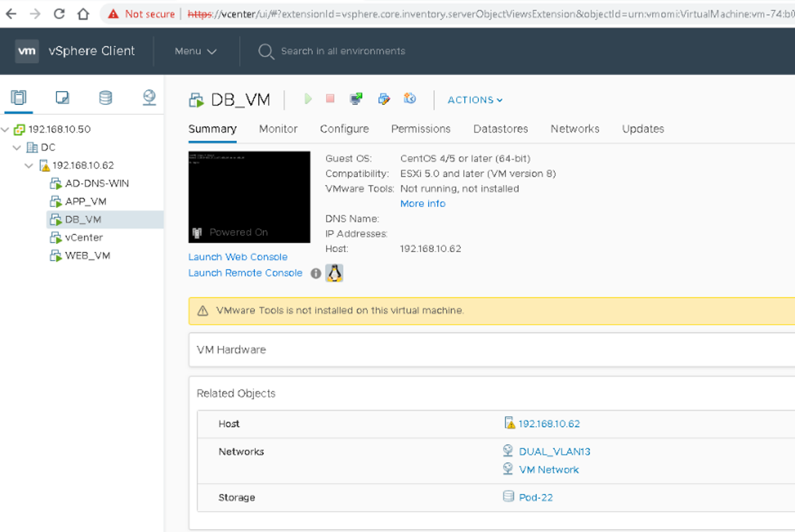Image resolution: width=795 pixels, height=532 pixels.
Task: Click the browser address bar URL
Action: (491, 14)
